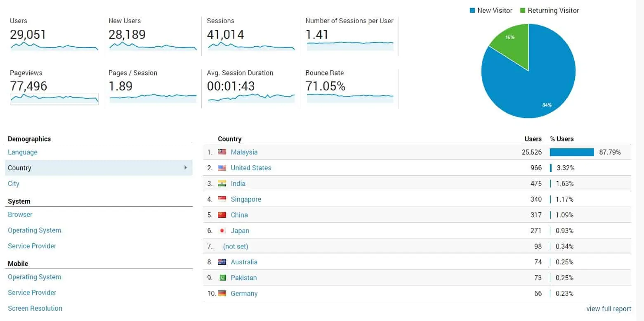The width and height of the screenshot is (644, 321).
Task: Click the green Returning Visitor legend square
Action: tap(523, 10)
